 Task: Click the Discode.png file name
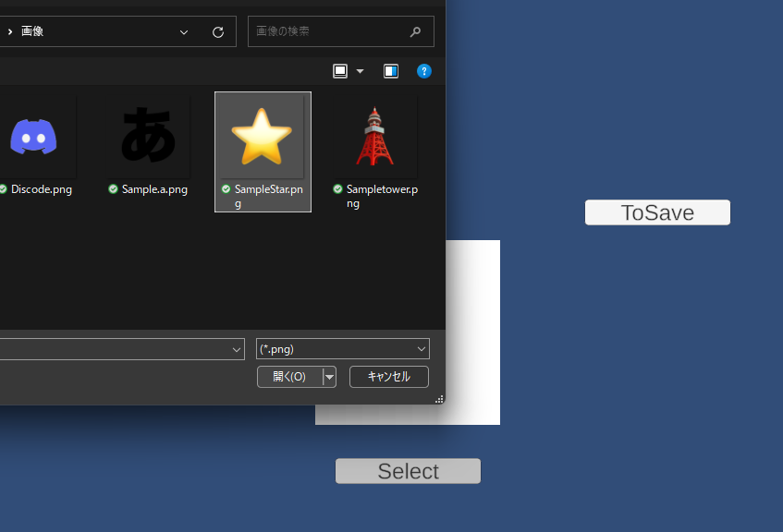[42, 189]
